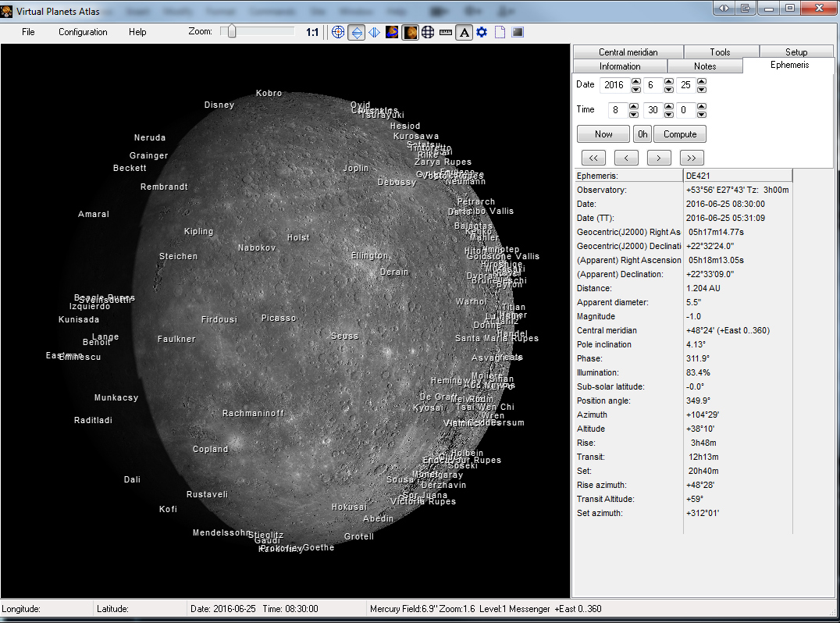
Task: Toggle the horizontal mirror (east/west) icon
Action: 374,32
